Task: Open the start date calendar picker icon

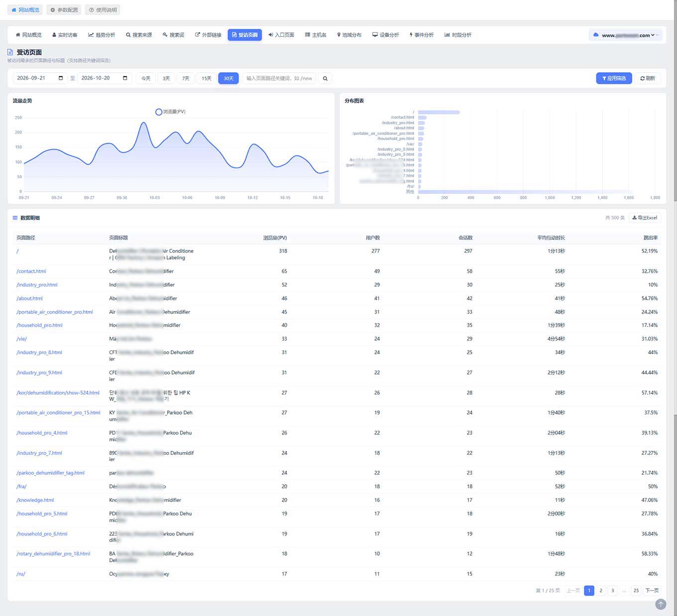Action: coord(61,78)
